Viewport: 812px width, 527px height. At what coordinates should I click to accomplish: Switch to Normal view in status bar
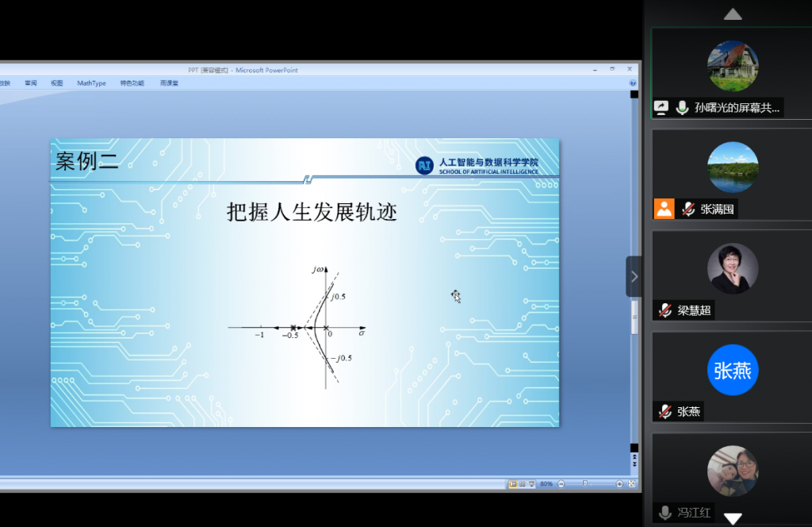513,483
